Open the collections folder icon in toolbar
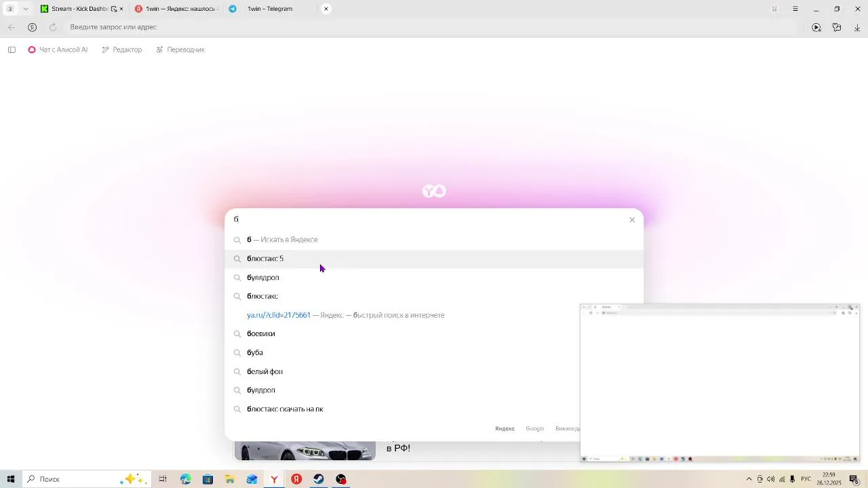The width and height of the screenshot is (868, 488). 837,27
